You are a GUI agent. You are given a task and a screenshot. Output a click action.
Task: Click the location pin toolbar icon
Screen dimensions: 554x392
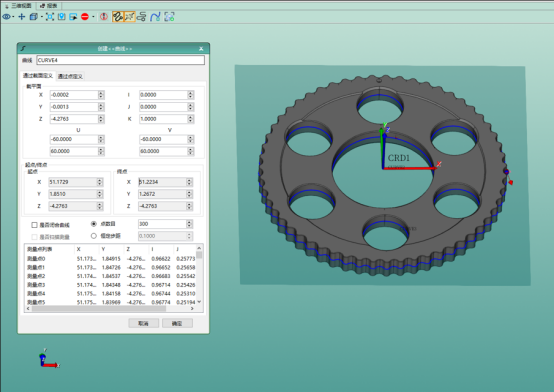[x=61, y=17]
